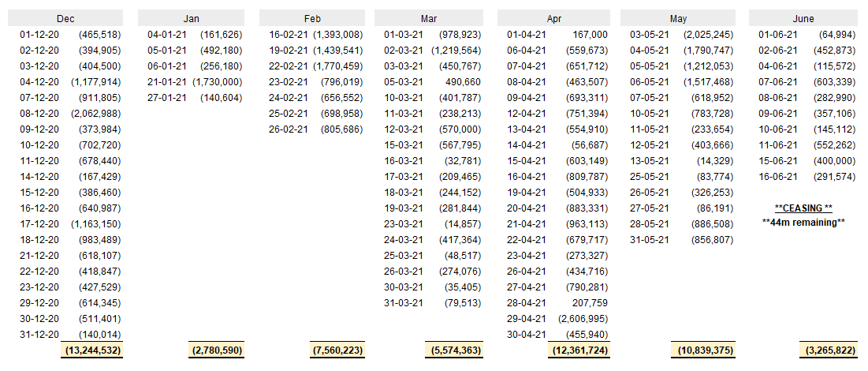Click the Mar total (5,574,363) cell
The height and width of the screenshot is (371, 868).
[x=454, y=350]
